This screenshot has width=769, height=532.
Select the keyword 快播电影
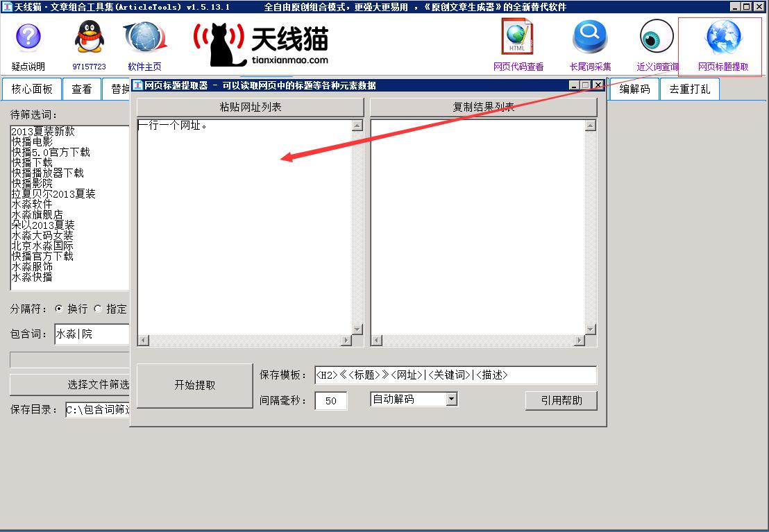tap(32, 141)
